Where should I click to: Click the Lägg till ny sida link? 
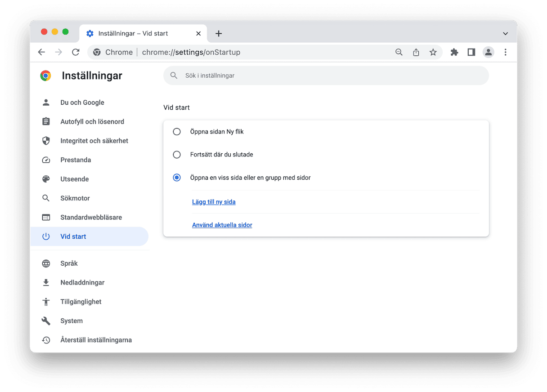[214, 202]
